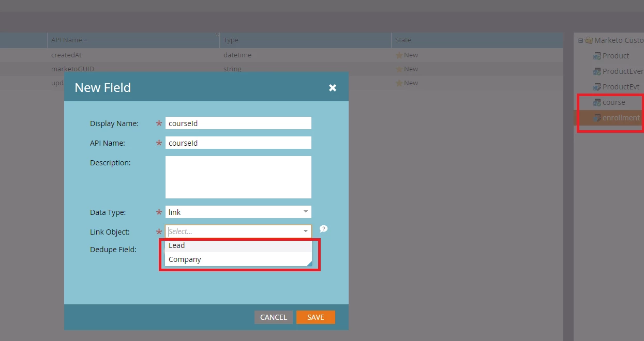Image resolution: width=644 pixels, height=341 pixels.
Task: Click the SAVE button
Action: point(316,317)
